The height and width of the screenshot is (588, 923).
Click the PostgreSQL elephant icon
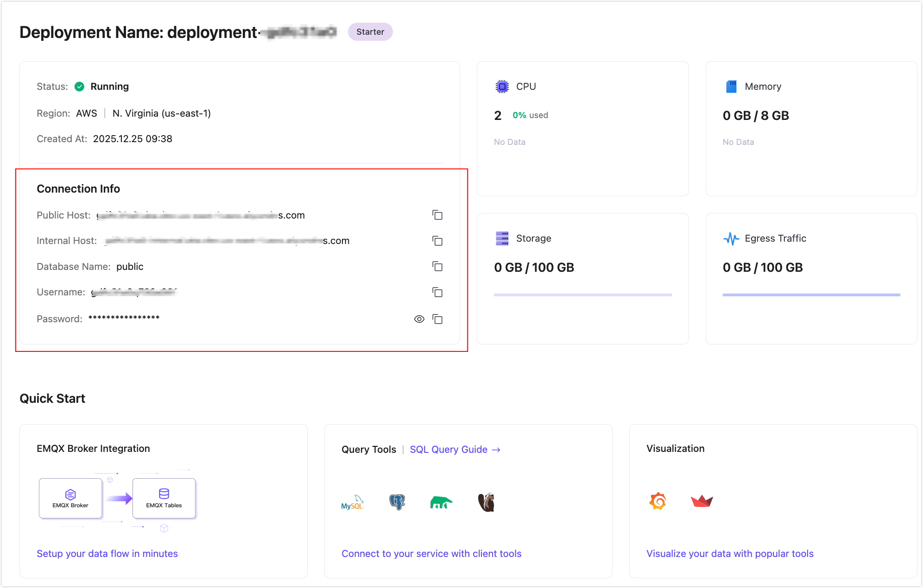click(x=397, y=502)
